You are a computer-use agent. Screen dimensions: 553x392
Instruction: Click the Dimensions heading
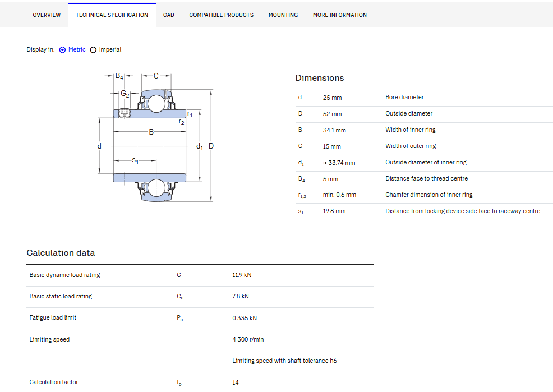[x=320, y=78]
